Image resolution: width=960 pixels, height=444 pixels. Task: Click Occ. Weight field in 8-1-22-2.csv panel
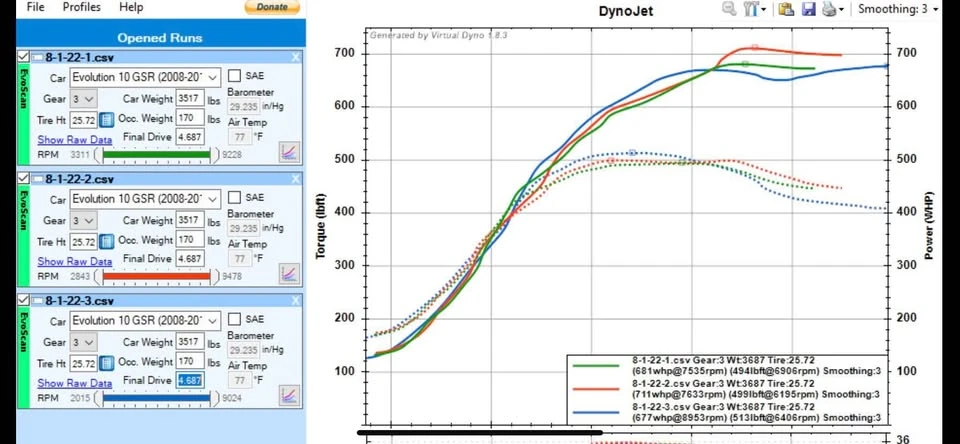[190, 239]
